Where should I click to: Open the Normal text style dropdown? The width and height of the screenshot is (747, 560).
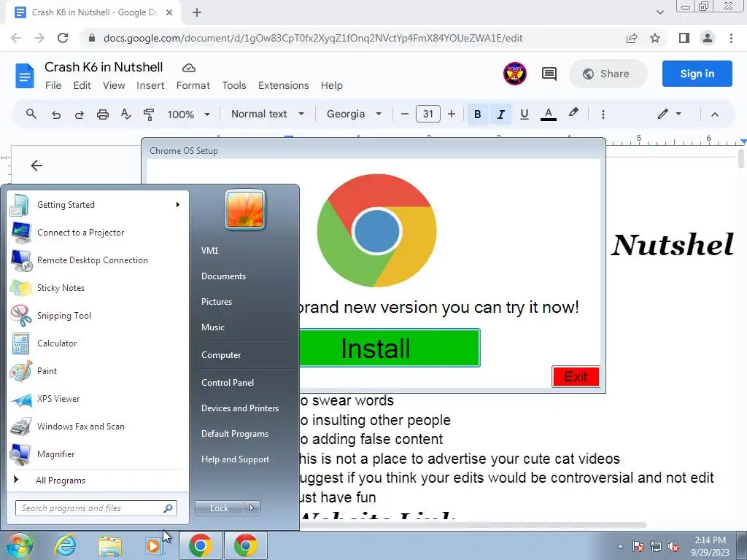point(267,114)
